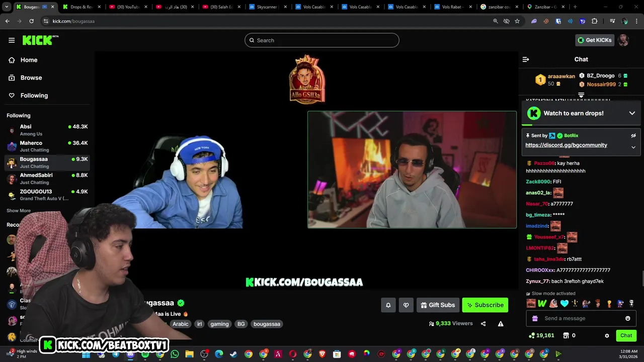The height and width of the screenshot is (362, 644).
Task: Click the Zynux_77 username in chat
Action: pyautogui.click(x=537, y=281)
